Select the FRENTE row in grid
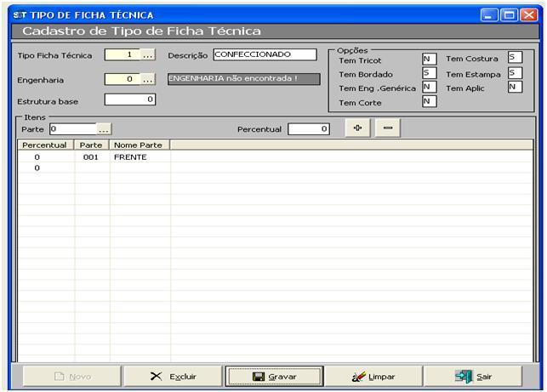This screenshot has height=392, width=547. (x=129, y=157)
